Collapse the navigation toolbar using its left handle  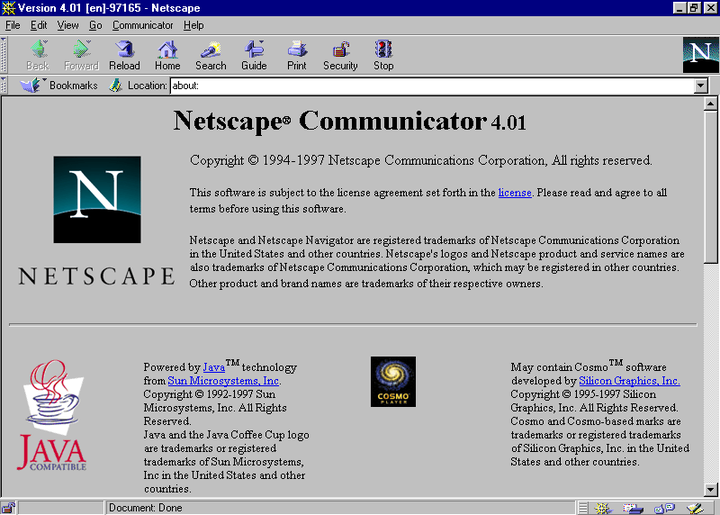[x=5, y=54]
